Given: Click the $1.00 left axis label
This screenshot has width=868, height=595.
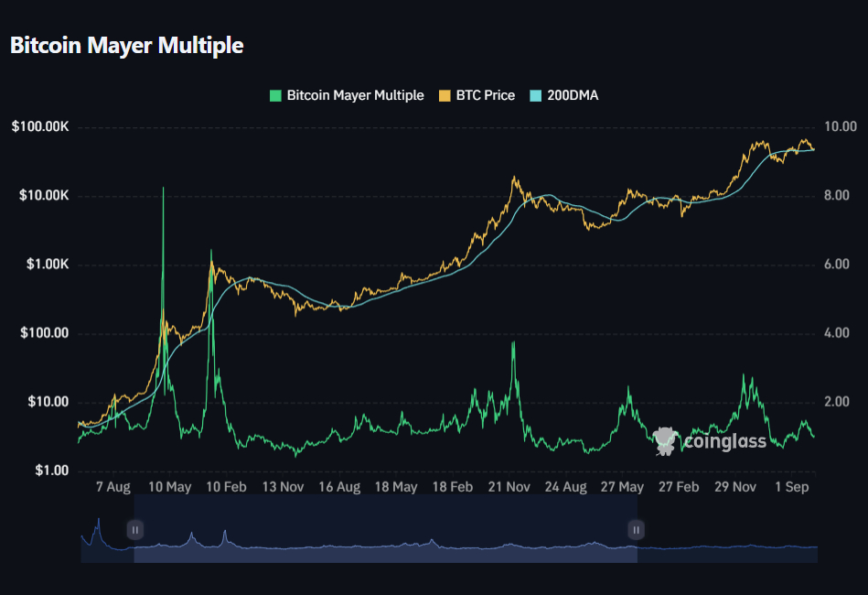Looking at the screenshot, I should tap(50, 471).
